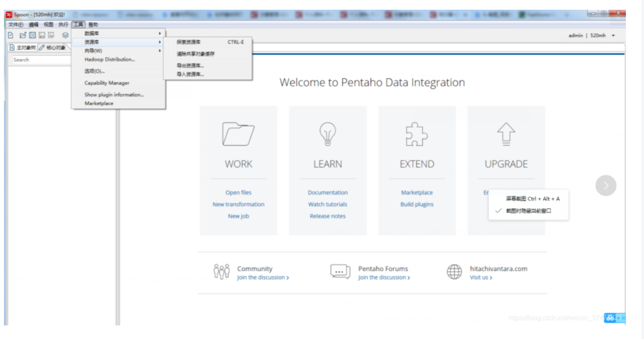Click the WORK heading
The height and width of the screenshot is (339, 644).
(238, 164)
